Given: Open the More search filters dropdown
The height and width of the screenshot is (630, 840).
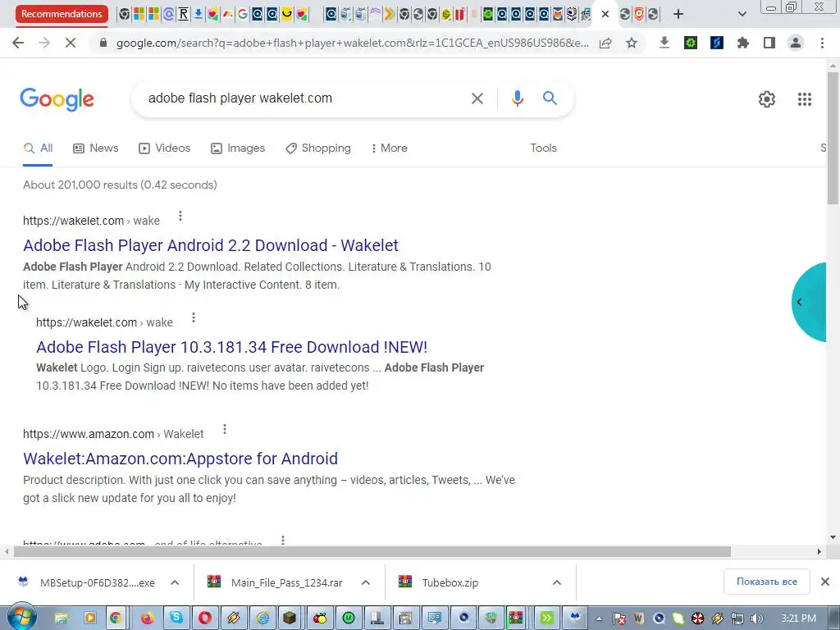Looking at the screenshot, I should pyautogui.click(x=390, y=148).
